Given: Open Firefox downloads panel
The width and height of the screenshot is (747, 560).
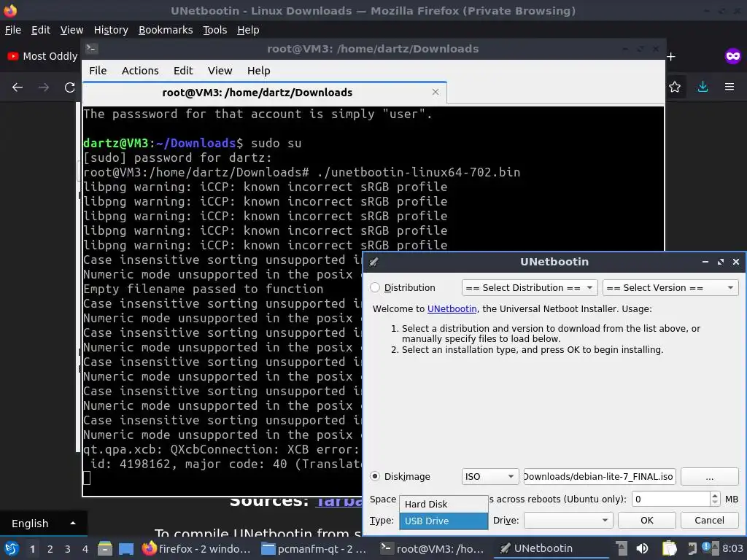Looking at the screenshot, I should click(703, 87).
